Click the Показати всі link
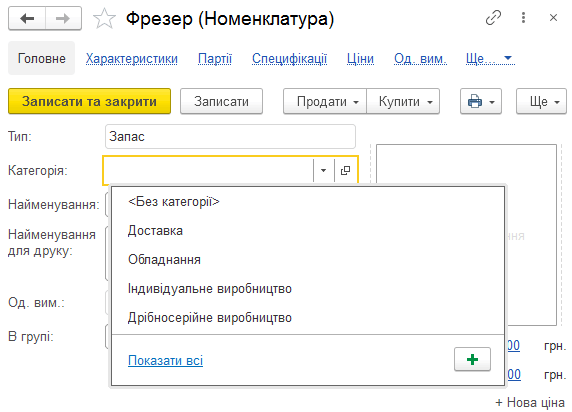572x412 pixels. click(166, 361)
